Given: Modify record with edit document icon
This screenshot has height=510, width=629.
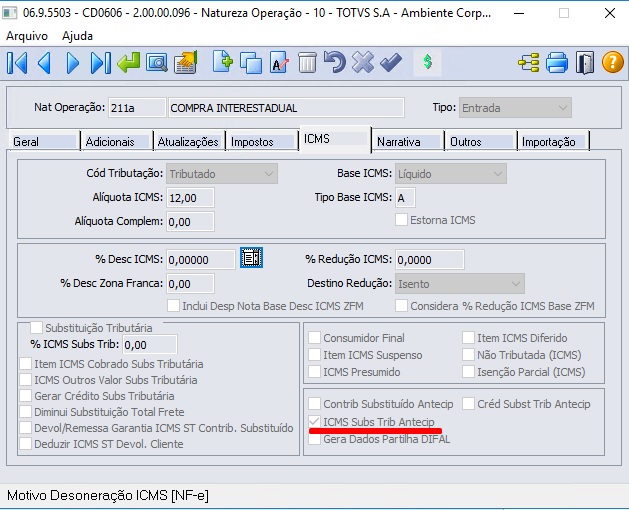Looking at the screenshot, I should [279, 62].
